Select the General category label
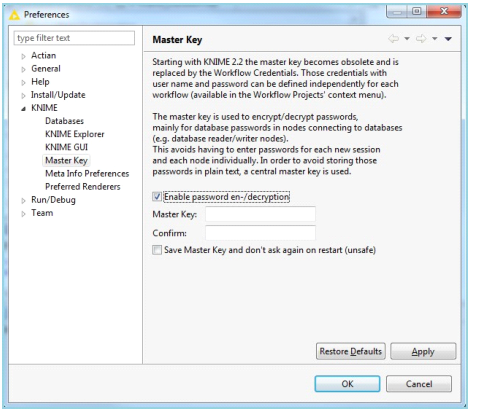Image resolution: width=479 pixels, height=412 pixels. [46, 68]
